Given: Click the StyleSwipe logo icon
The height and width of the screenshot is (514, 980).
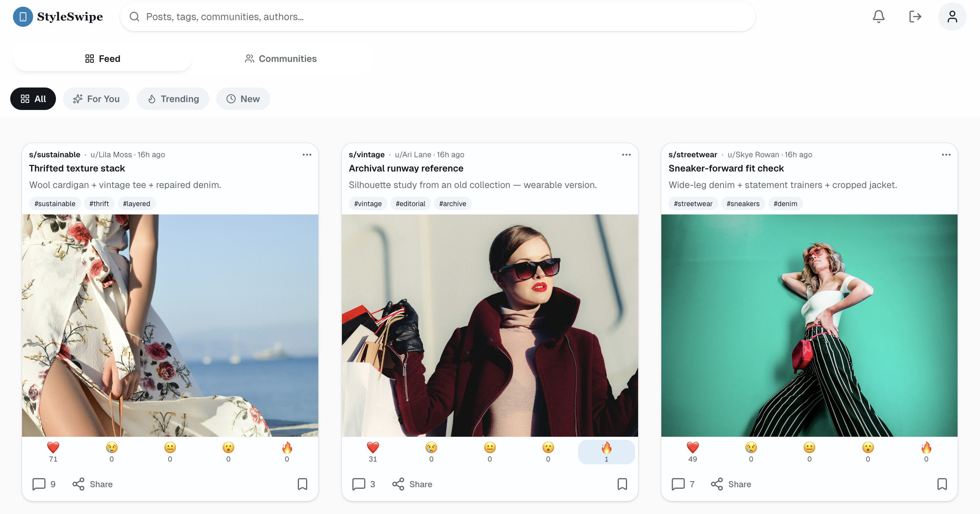Looking at the screenshot, I should pyautogui.click(x=23, y=17).
